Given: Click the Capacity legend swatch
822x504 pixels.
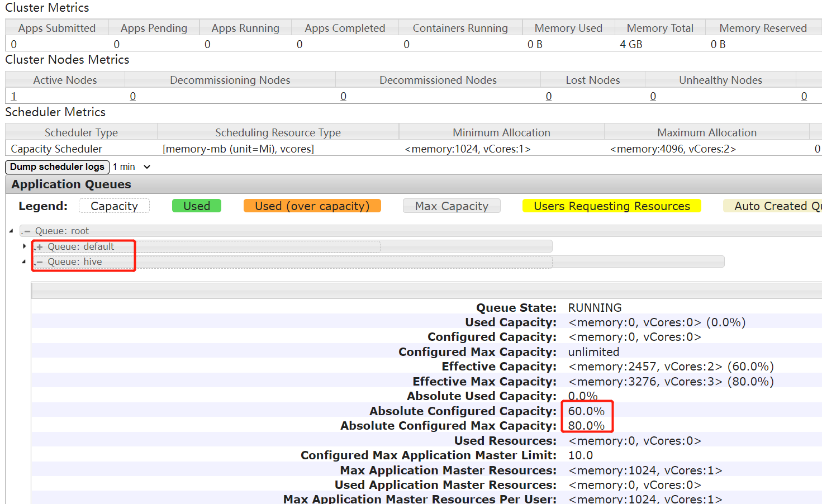Looking at the screenshot, I should pos(114,206).
